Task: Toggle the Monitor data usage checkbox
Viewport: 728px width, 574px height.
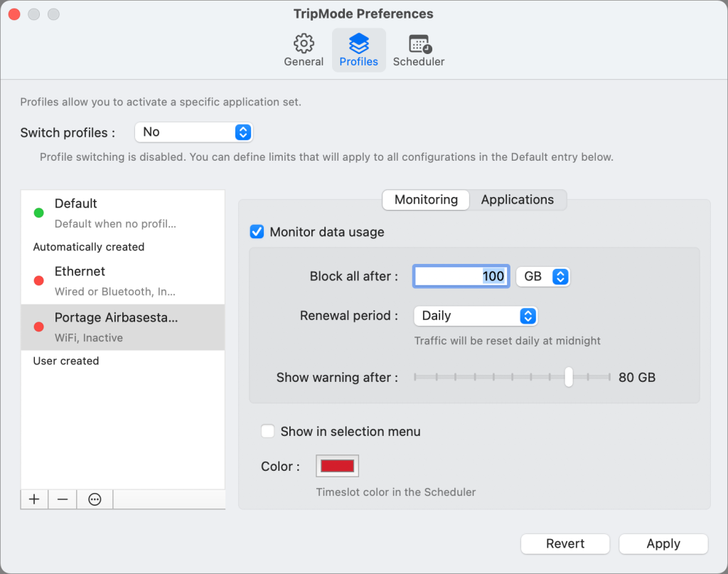Action: click(257, 232)
